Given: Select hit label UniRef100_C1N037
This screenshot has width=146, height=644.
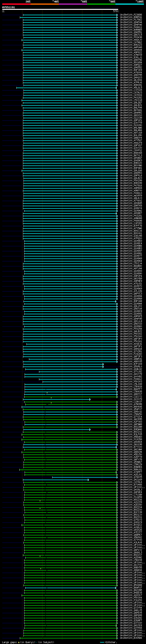Looking at the screenshot, I should pyautogui.click(x=131, y=402).
